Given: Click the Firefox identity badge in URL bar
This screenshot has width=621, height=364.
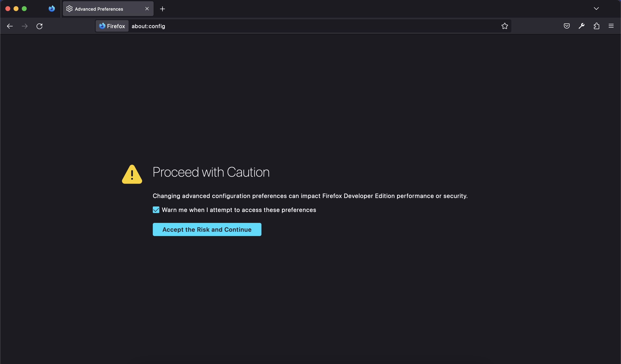Looking at the screenshot, I should point(112,26).
